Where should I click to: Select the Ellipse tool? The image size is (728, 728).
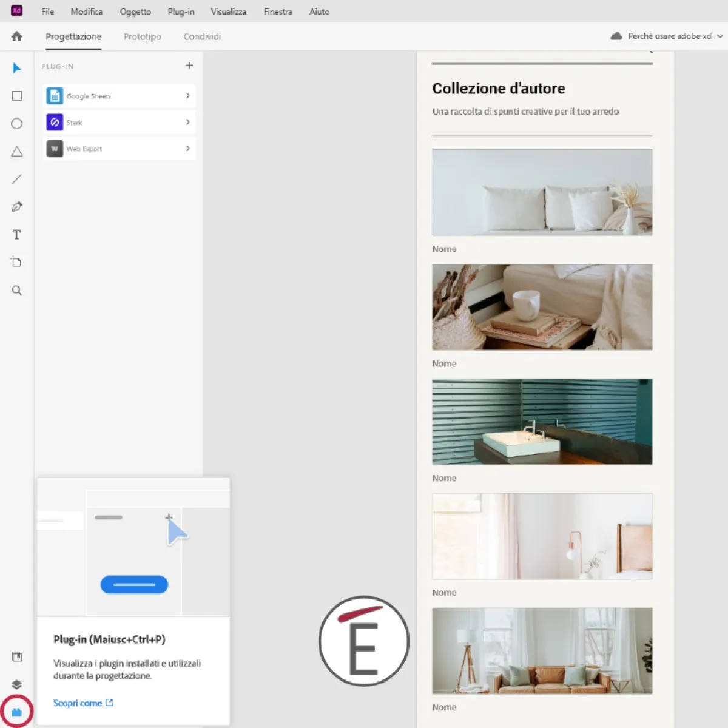[x=16, y=123]
